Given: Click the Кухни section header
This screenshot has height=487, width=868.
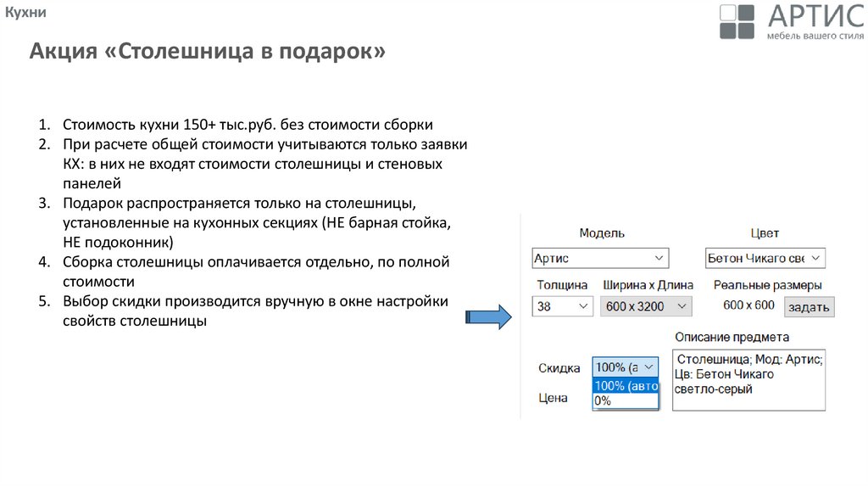Looking at the screenshot, I should coord(25,13).
